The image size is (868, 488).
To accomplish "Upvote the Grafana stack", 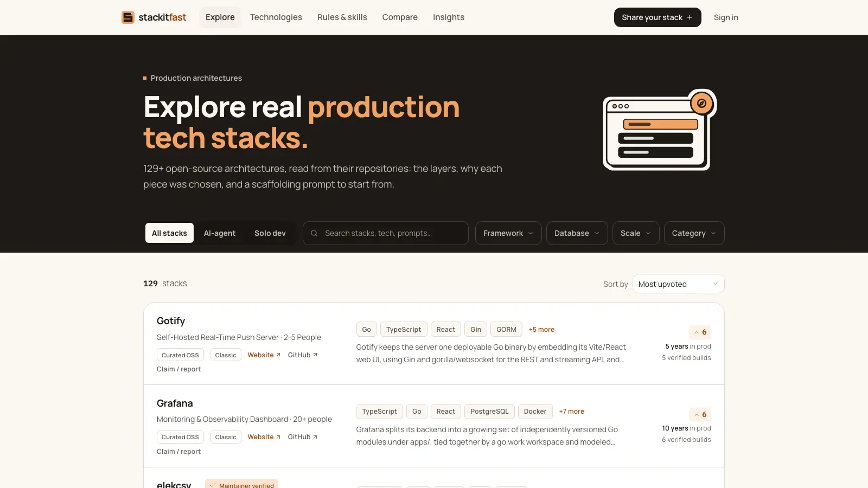I will (700, 415).
